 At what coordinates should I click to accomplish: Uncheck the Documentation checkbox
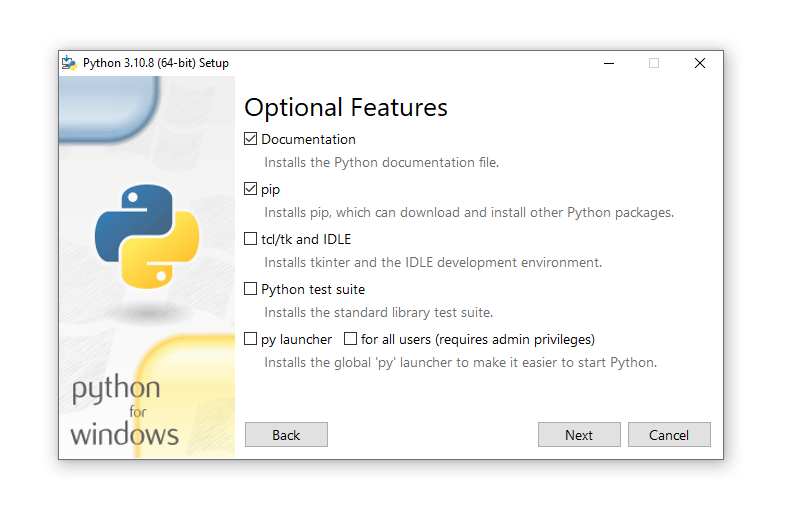[x=251, y=139]
